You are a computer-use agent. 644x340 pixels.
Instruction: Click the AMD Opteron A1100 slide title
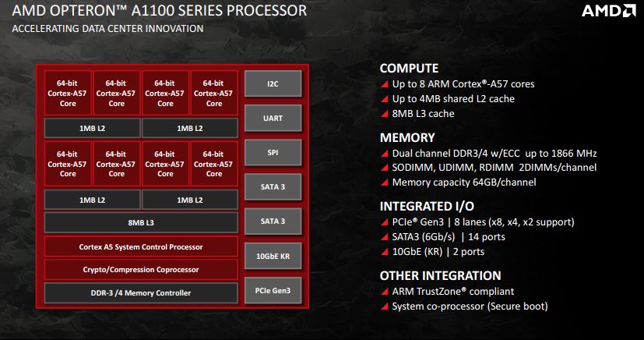point(153,12)
